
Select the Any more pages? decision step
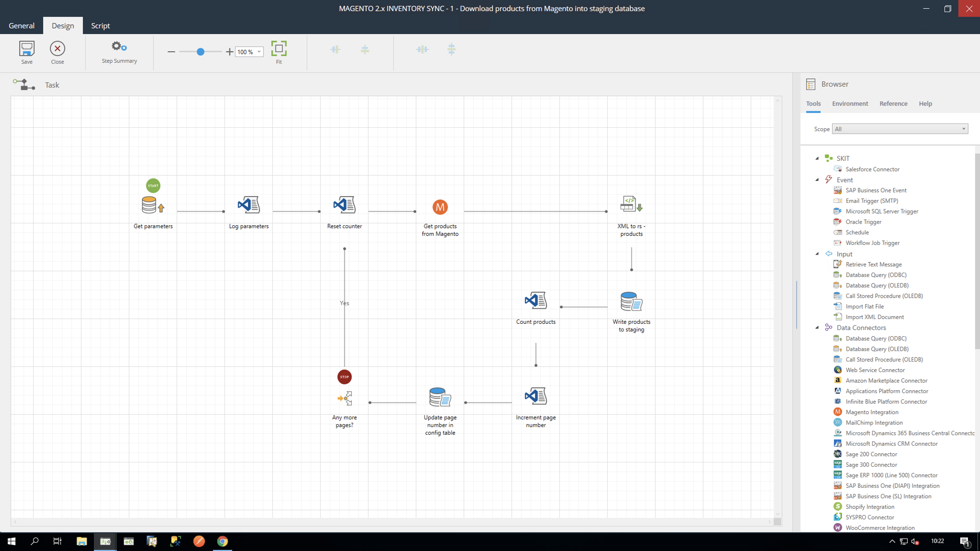tap(345, 398)
